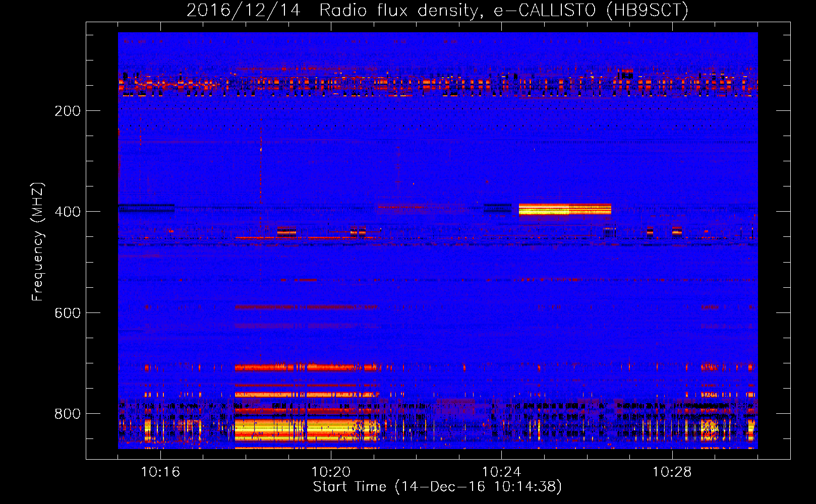Click the 600 frequency tick label
Screen dimensions: 816x504
(68, 313)
